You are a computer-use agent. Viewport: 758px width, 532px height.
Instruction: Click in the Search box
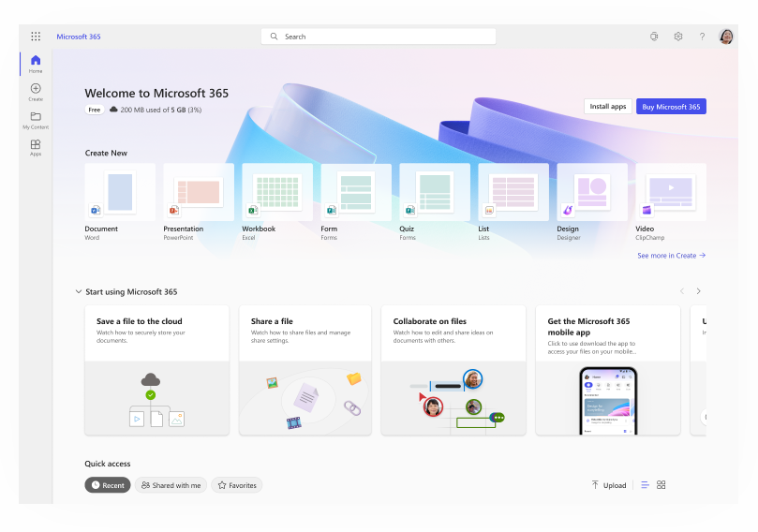pos(379,37)
